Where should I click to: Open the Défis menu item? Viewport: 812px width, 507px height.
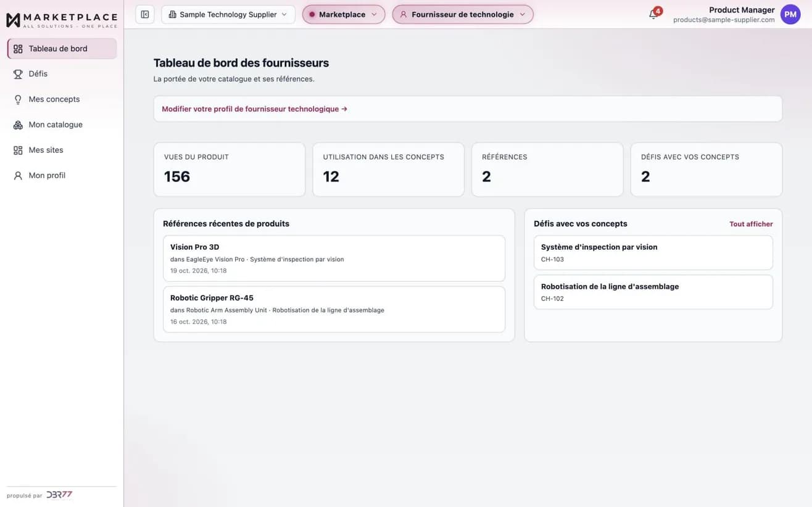point(62,74)
